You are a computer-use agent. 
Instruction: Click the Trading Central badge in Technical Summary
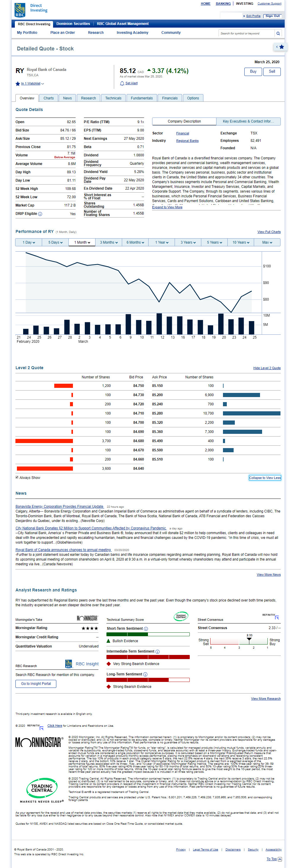181,616
